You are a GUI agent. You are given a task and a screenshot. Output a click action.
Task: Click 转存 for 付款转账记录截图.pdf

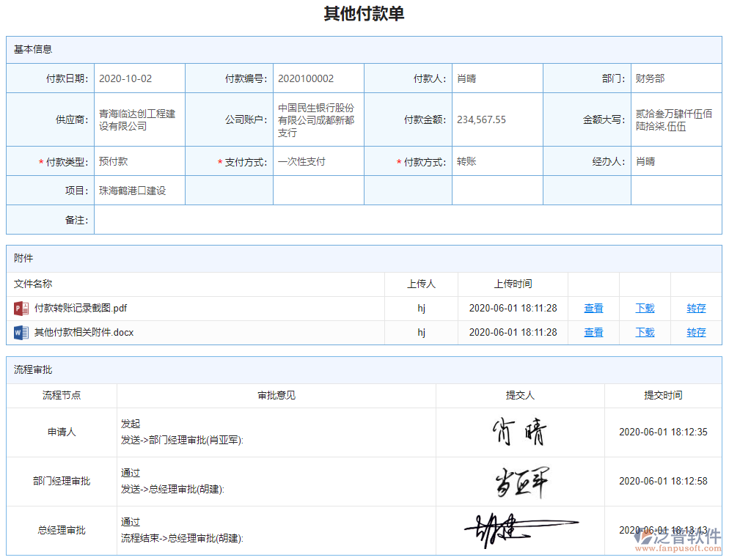[x=696, y=308]
